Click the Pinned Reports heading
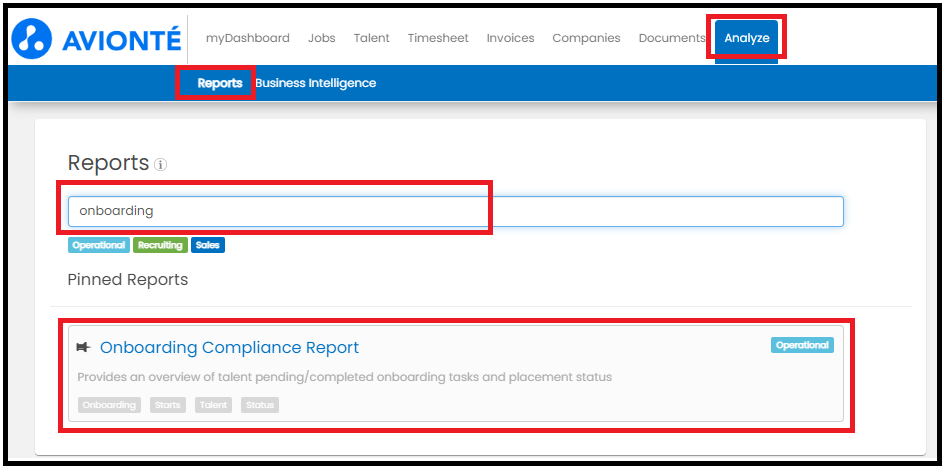 click(x=128, y=280)
